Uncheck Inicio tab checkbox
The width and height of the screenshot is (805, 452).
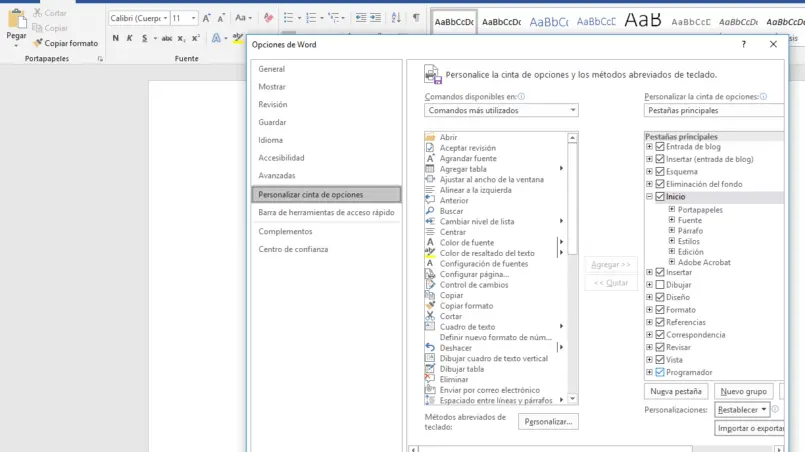[660, 197]
